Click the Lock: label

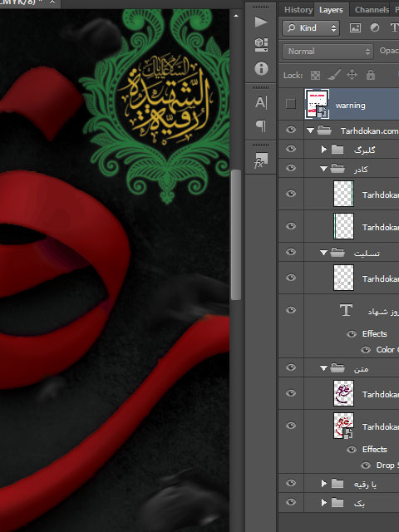pos(293,76)
